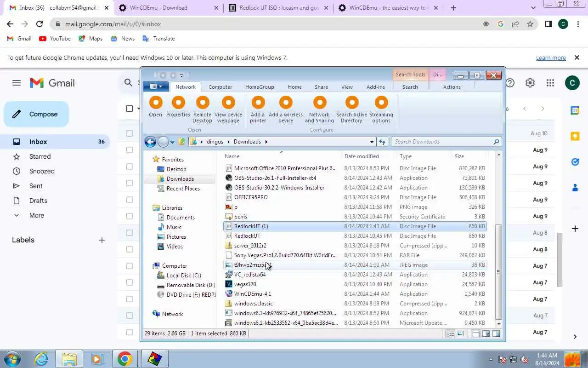Toggle Gmail select all checkbox
Viewport: 588px width, 368px height.
(130, 109)
